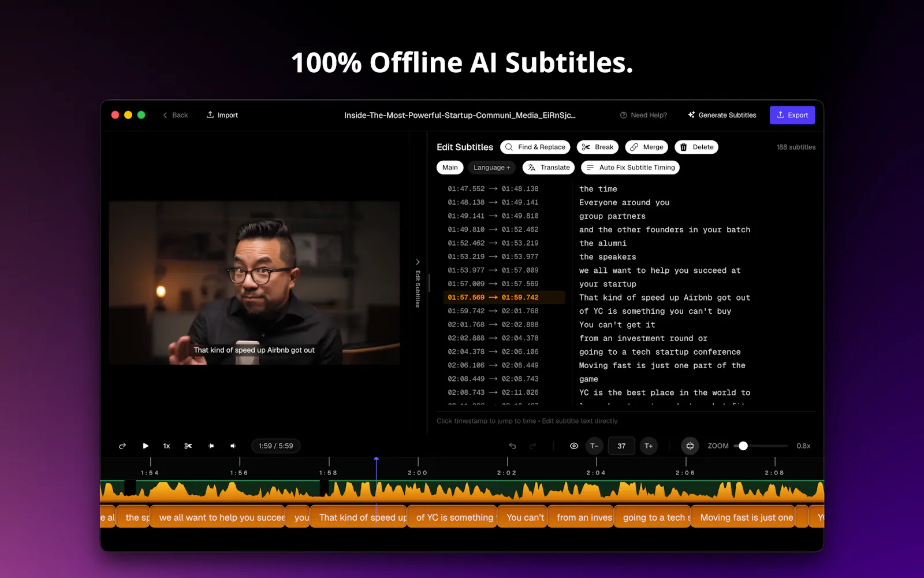Click the Back chevron button

pos(175,115)
